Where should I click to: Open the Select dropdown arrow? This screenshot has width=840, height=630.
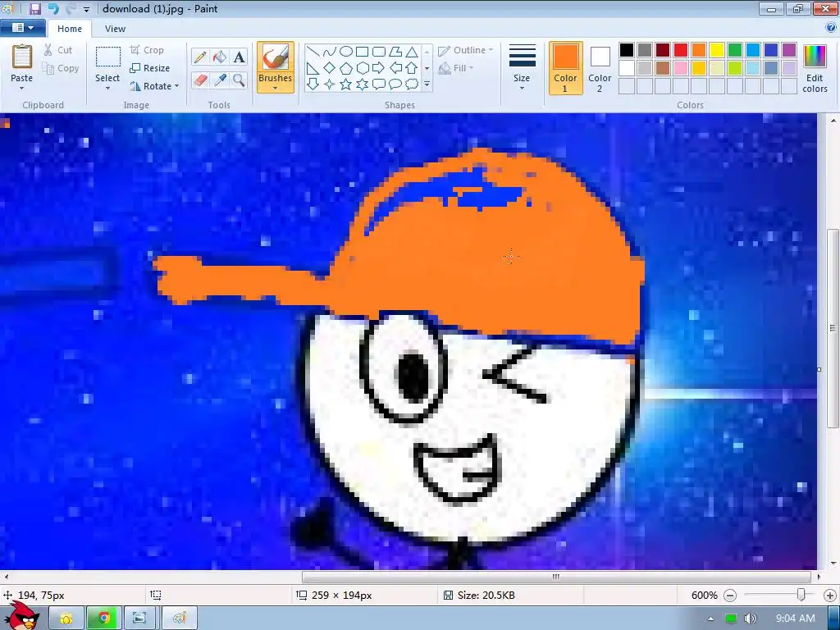tap(107, 88)
